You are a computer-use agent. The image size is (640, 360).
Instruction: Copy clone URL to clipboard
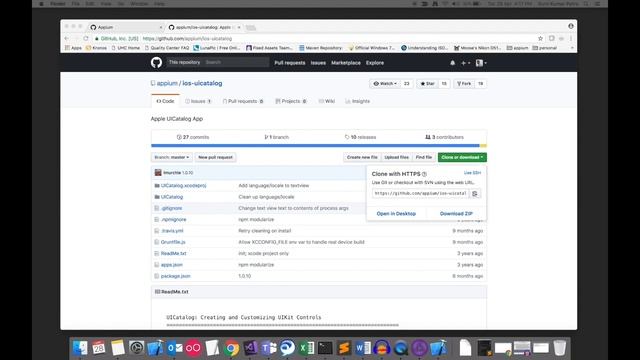click(475, 193)
